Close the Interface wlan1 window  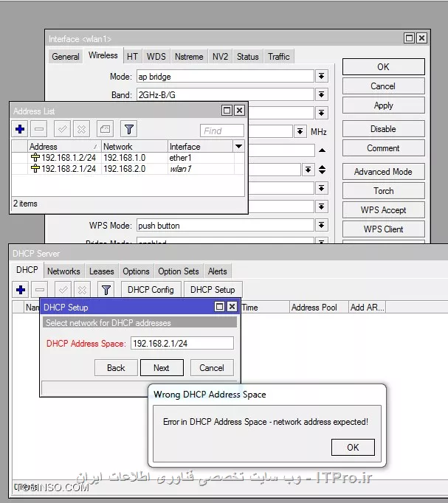tap(421, 38)
